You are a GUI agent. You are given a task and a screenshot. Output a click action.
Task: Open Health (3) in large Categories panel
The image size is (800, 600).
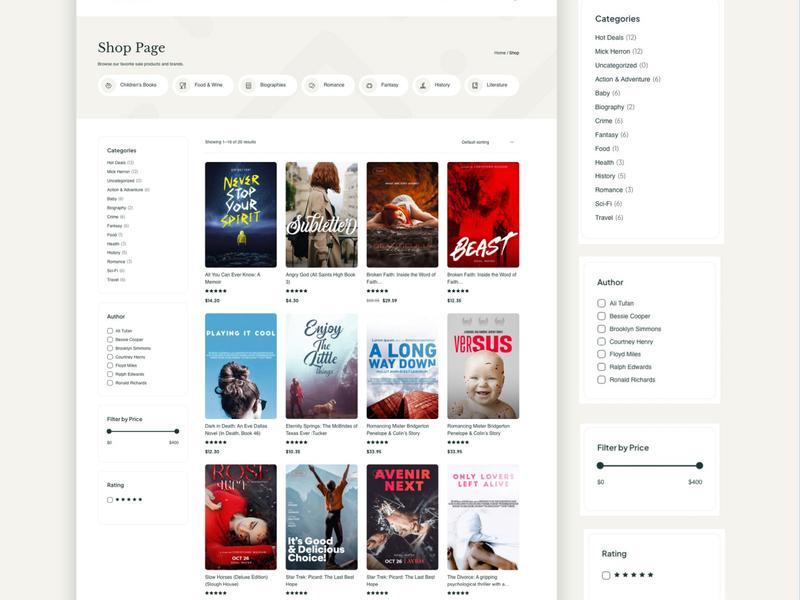(609, 162)
